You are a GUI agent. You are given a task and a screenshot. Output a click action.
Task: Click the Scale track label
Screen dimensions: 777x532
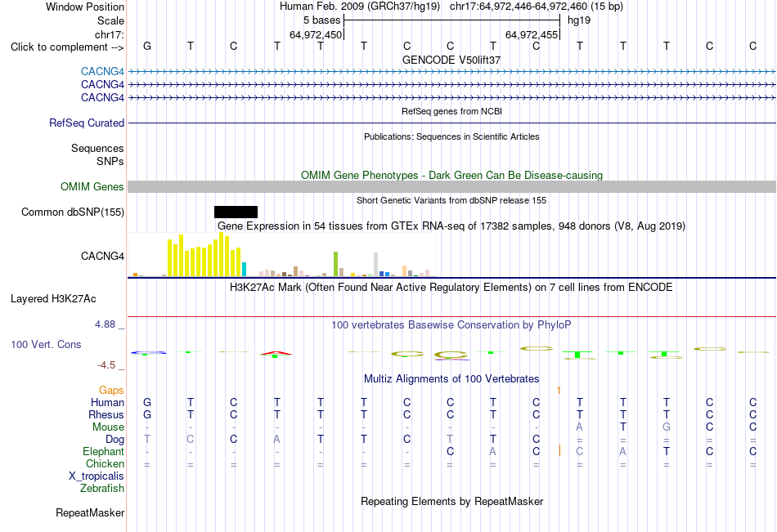coord(110,20)
